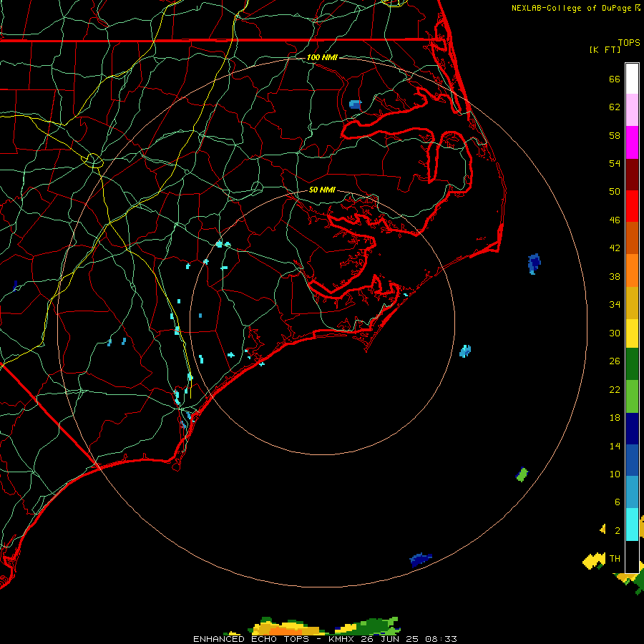
Task: Click legend value 6
Action: click(x=617, y=502)
